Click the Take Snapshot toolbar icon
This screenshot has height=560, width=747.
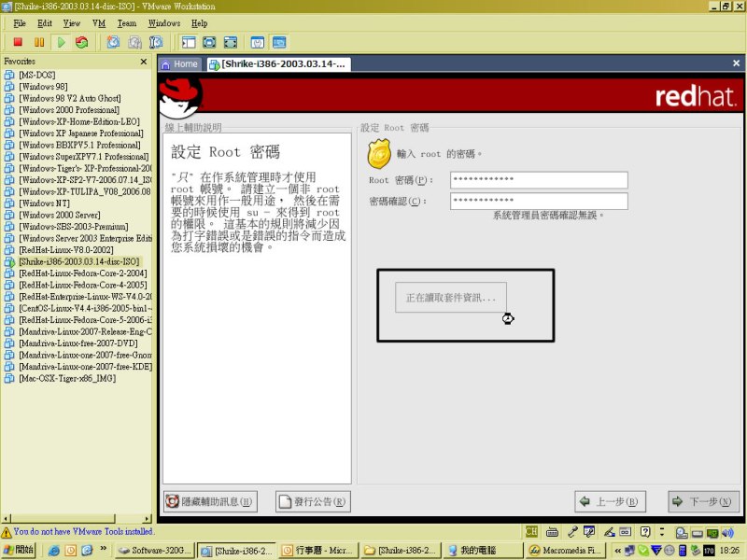pos(113,42)
